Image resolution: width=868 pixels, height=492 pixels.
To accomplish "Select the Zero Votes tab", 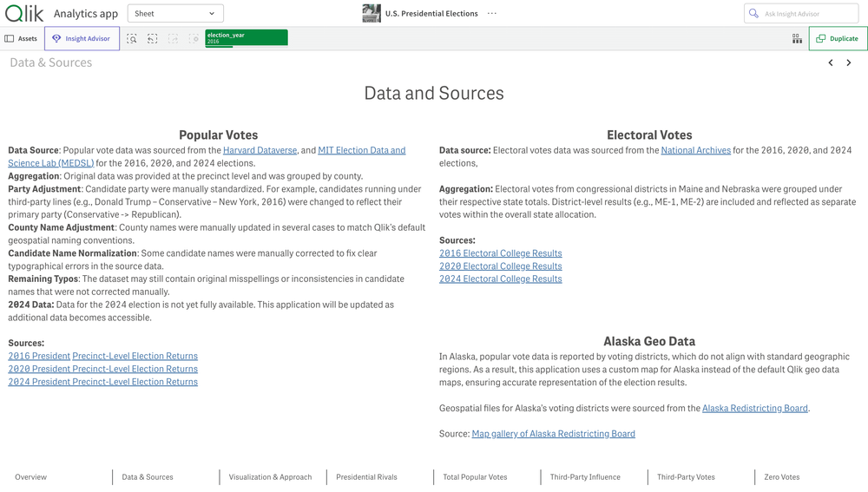I will (781, 477).
